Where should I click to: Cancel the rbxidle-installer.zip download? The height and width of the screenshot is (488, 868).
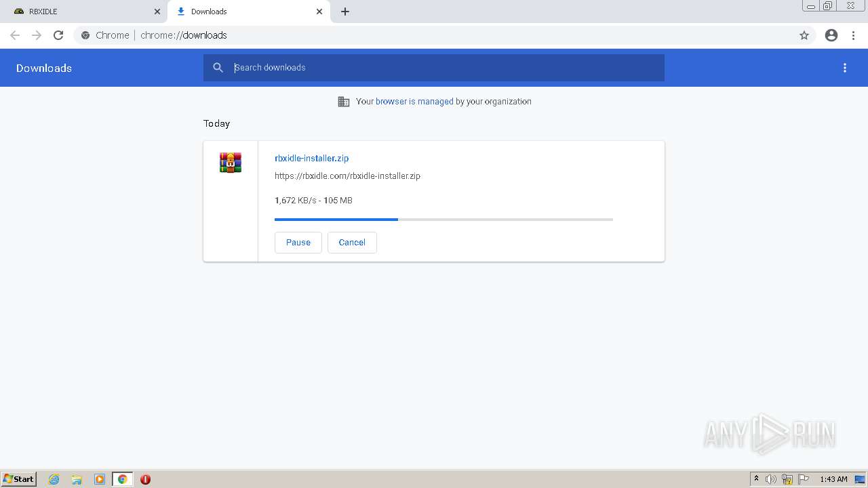click(352, 243)
